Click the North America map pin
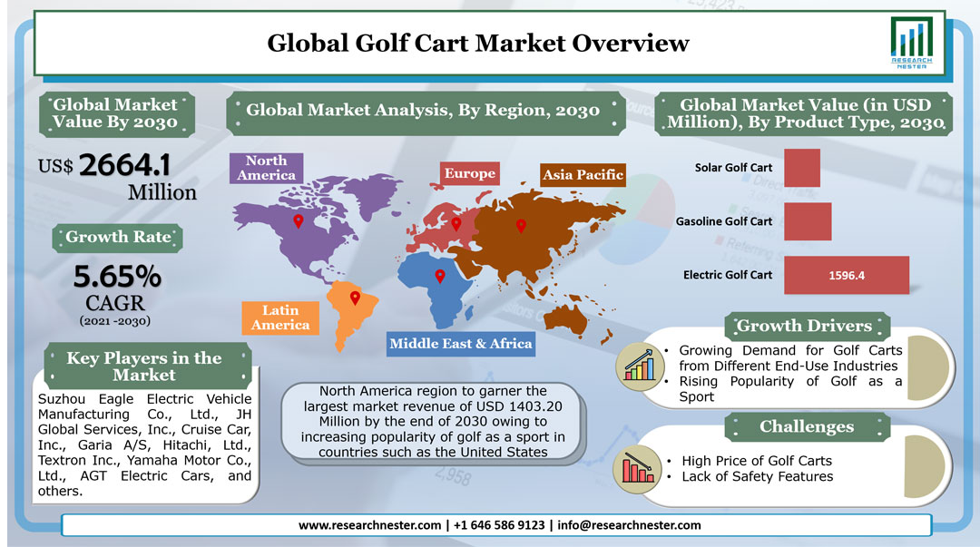 point(299,221)
